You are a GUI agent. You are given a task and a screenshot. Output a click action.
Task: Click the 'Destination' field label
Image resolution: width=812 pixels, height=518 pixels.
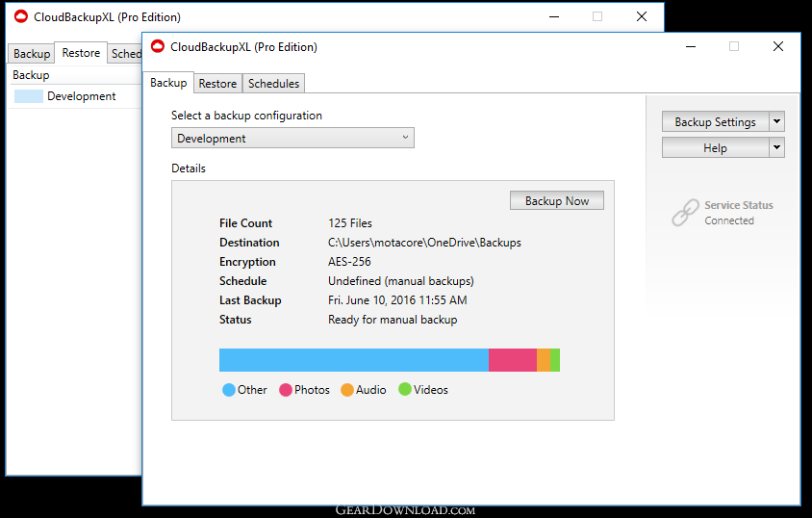coord(249,243)
